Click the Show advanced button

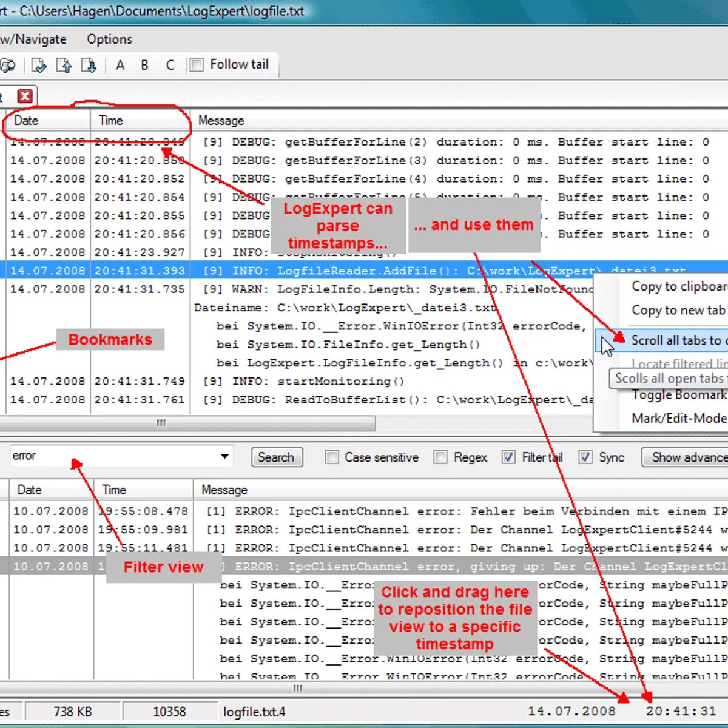tap(685, 457)
